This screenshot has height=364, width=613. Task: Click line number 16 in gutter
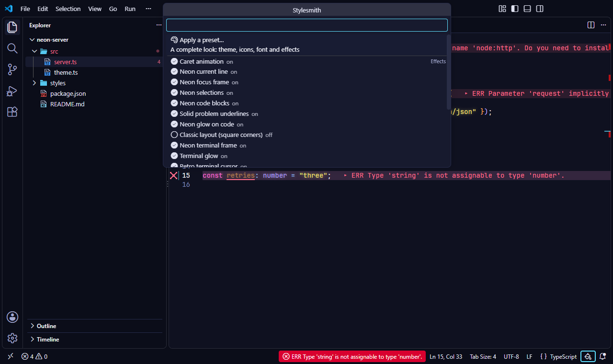point(186,184)
